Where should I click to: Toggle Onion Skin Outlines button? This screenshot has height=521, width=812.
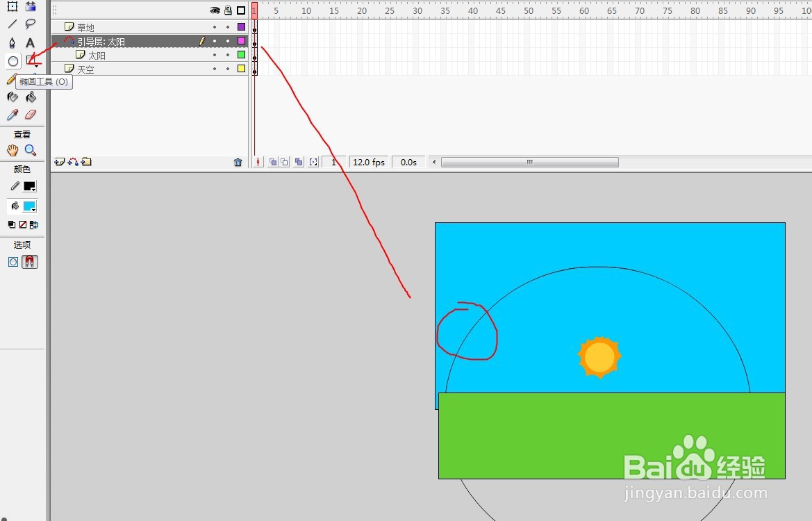[x=284, y=162]
